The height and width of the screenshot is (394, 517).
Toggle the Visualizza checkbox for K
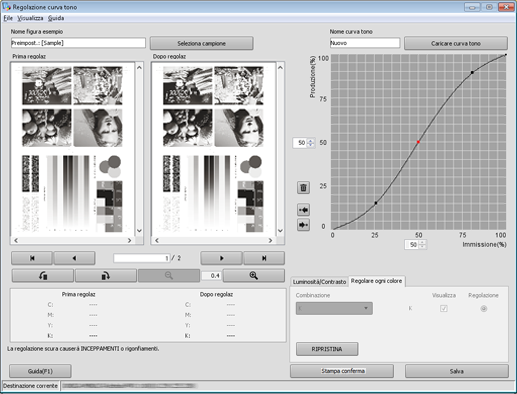click(x=444, y=309)
